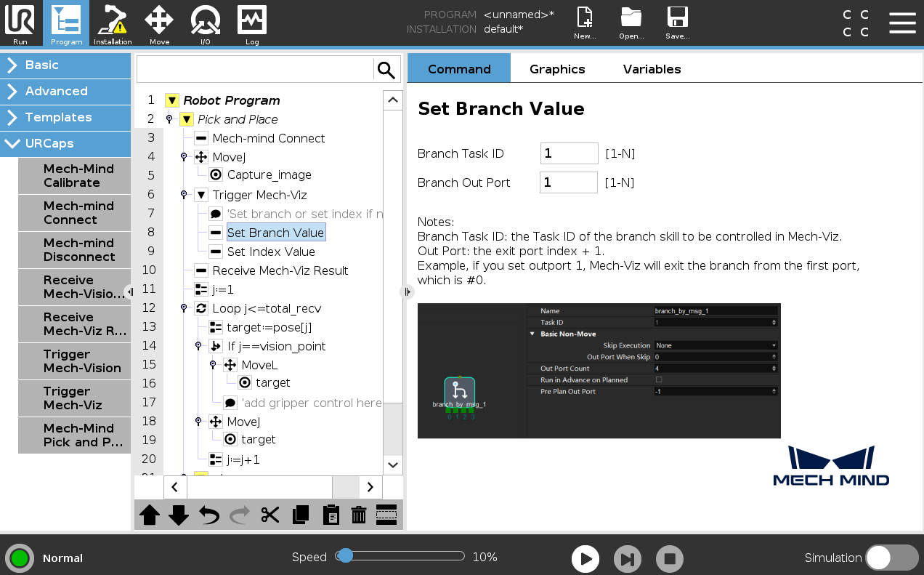
Task: Open the I/O screen icon
Action: [206, 23]
